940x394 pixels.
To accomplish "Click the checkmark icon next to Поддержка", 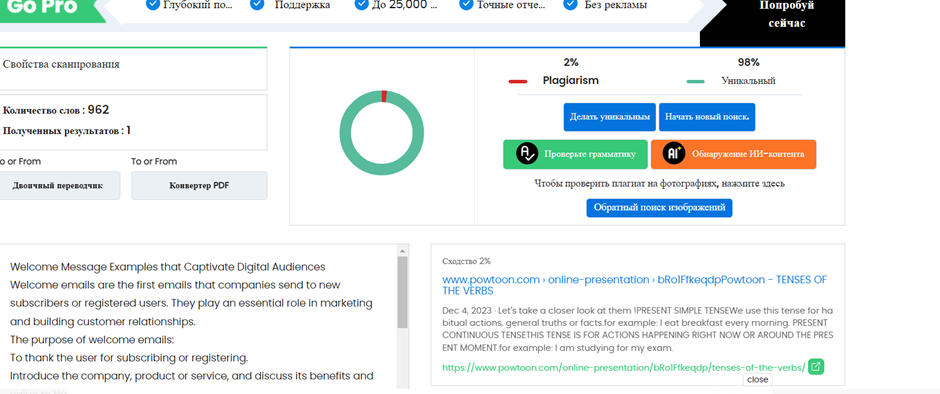I will (x=257, y=5).
